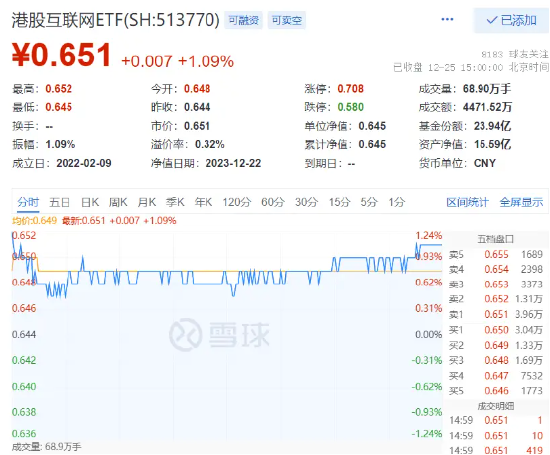550x455 pixels.
Task: Click the 已添加 button
Action: click(x=511, y=21)
